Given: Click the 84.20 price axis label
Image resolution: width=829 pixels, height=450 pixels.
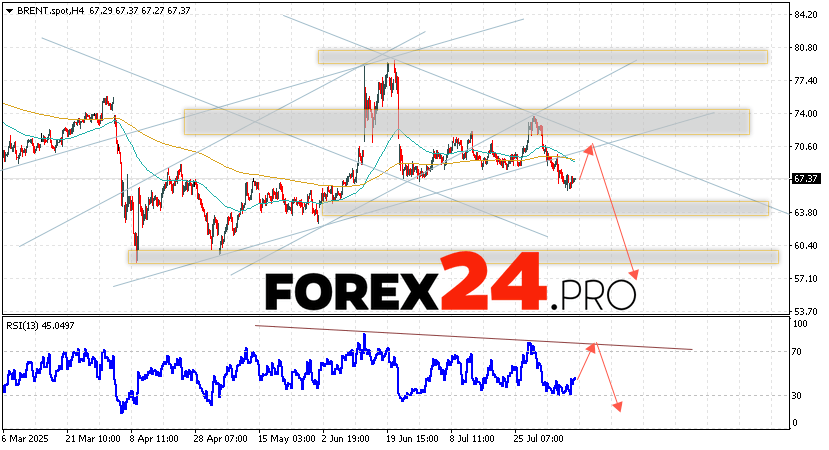Looking at the screenshot, I should pyautogui.click(x=804, y=15).
